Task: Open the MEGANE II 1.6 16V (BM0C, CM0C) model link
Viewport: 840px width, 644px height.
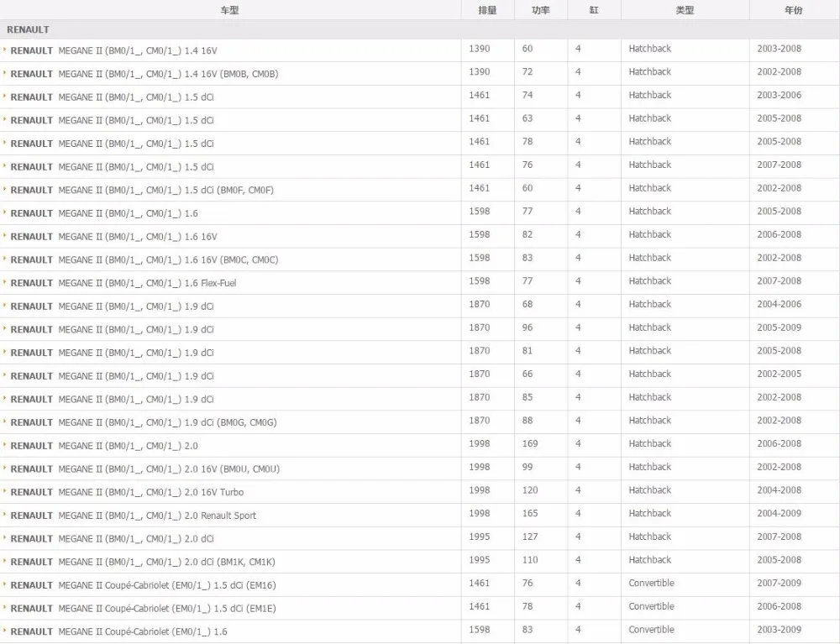Action: pyautogui.click(x=144, y=259)
